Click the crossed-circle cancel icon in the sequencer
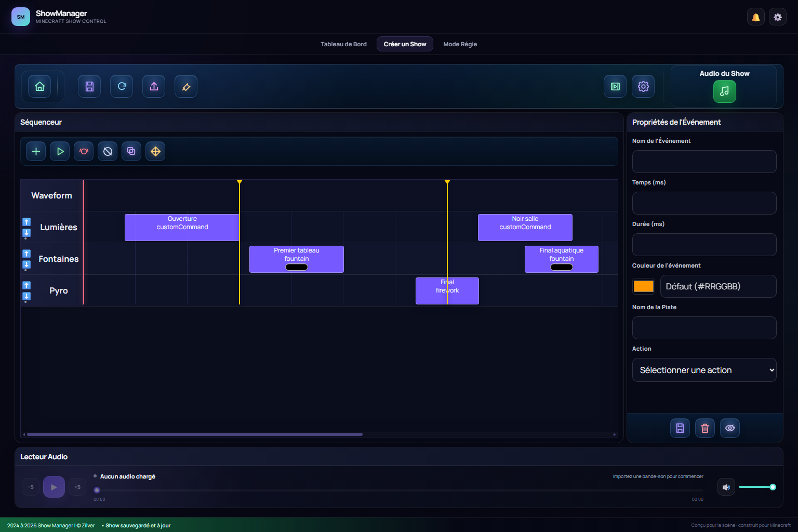 click(x=108, y=151)
